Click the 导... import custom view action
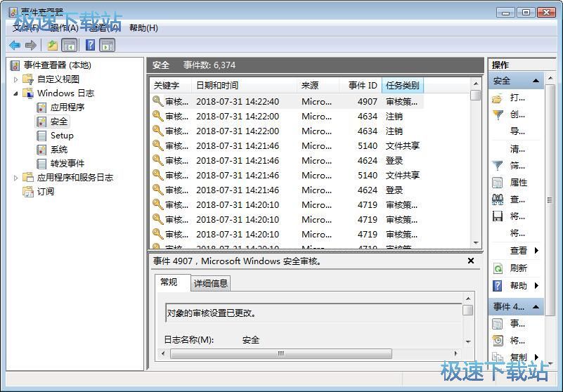The width and height of the screenshot is (563, 392). (x=517, y=131)
